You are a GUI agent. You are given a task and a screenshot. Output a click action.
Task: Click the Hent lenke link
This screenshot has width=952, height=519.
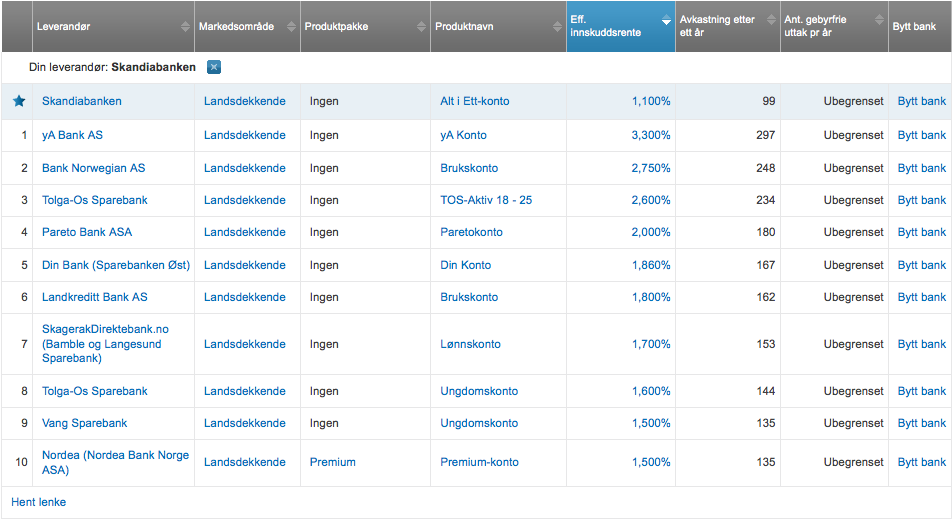tap(38, 502)
